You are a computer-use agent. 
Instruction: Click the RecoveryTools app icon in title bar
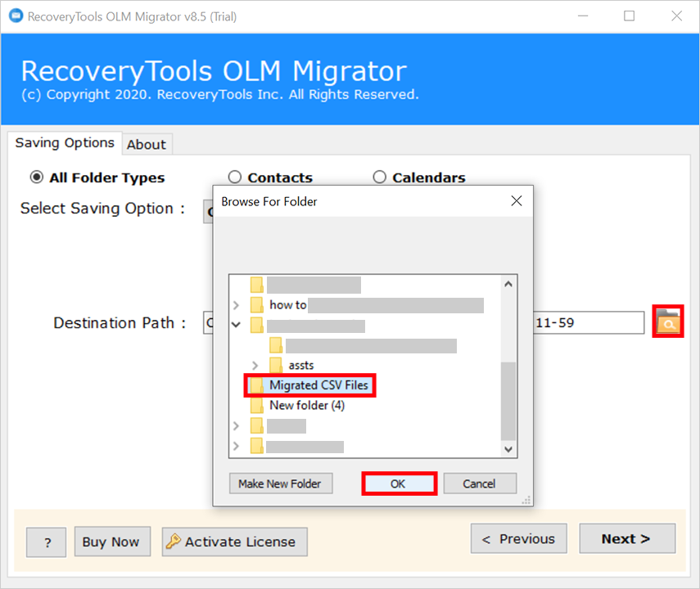coord(16,16)
